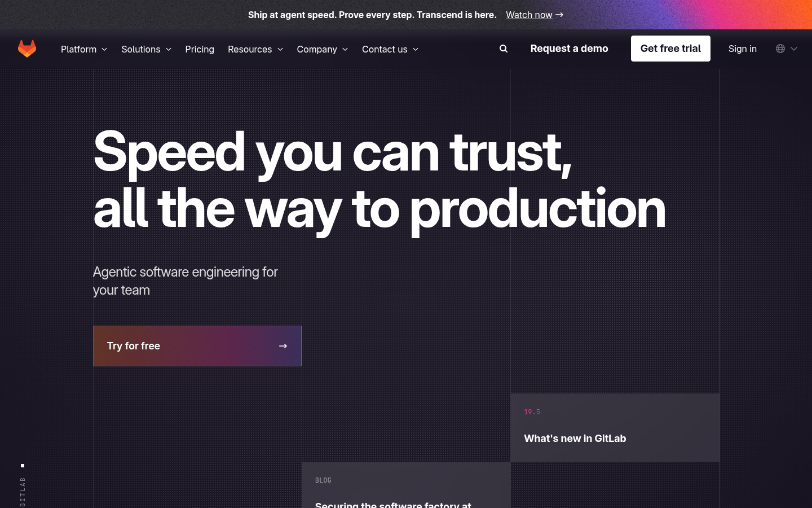Viewport: 812px width, 508px height.
Task: Click the white square marker above vertical GITLAB text
Action: (23, 466)
